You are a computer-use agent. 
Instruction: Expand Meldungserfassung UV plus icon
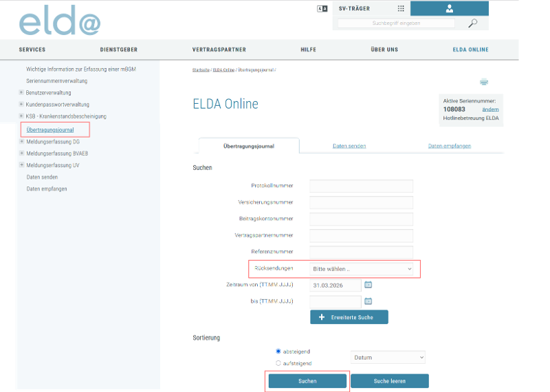coord(21,165)
